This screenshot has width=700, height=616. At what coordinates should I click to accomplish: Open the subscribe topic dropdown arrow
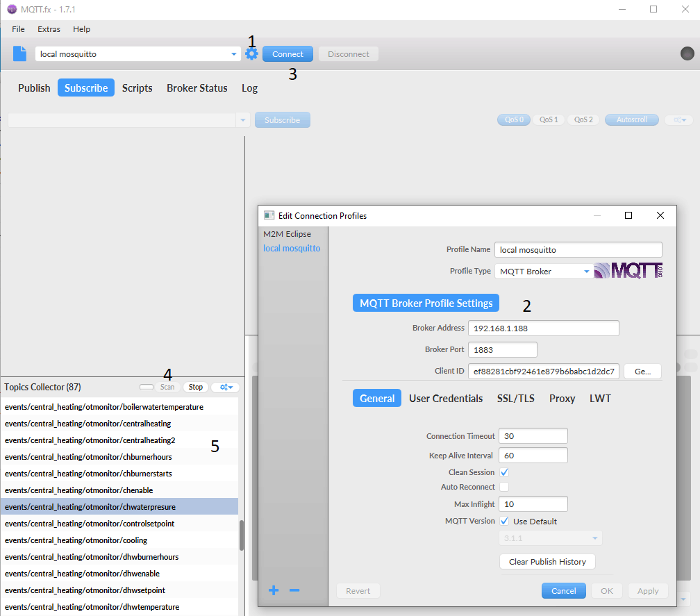tap(242, 120)
